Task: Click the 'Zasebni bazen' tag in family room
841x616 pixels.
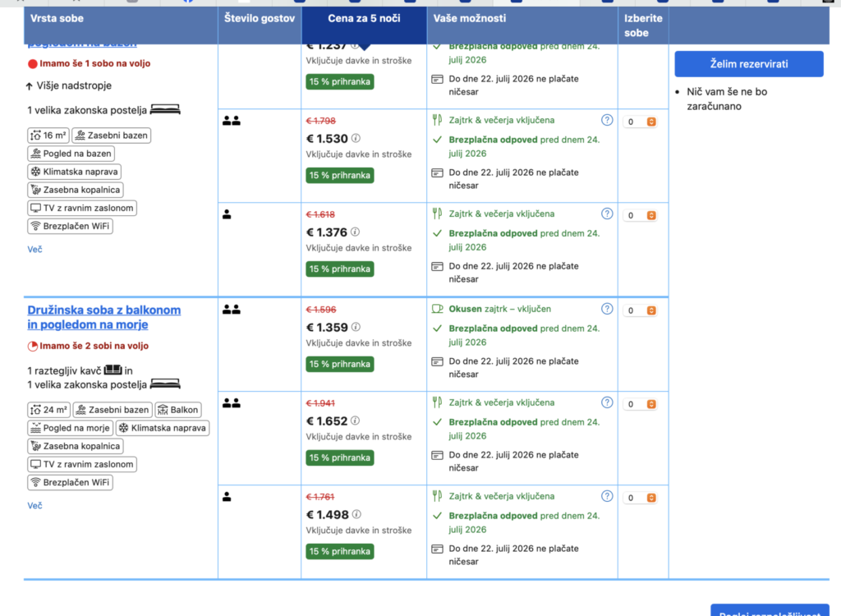Action: click(113, 410)
